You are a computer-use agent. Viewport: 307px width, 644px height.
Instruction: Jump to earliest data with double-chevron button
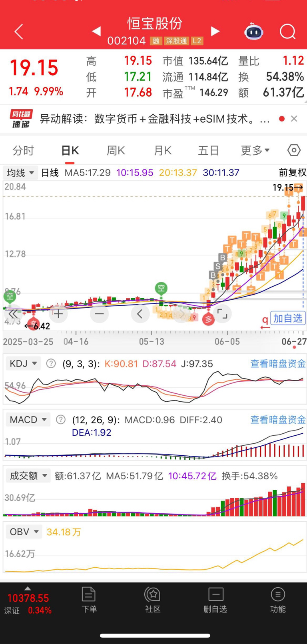13,314
